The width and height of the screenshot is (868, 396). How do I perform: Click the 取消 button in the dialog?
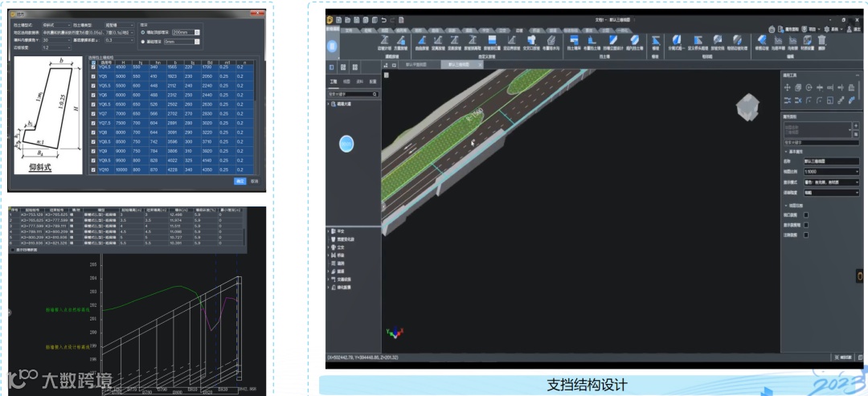pyautogui.click(x=255, y=181)
